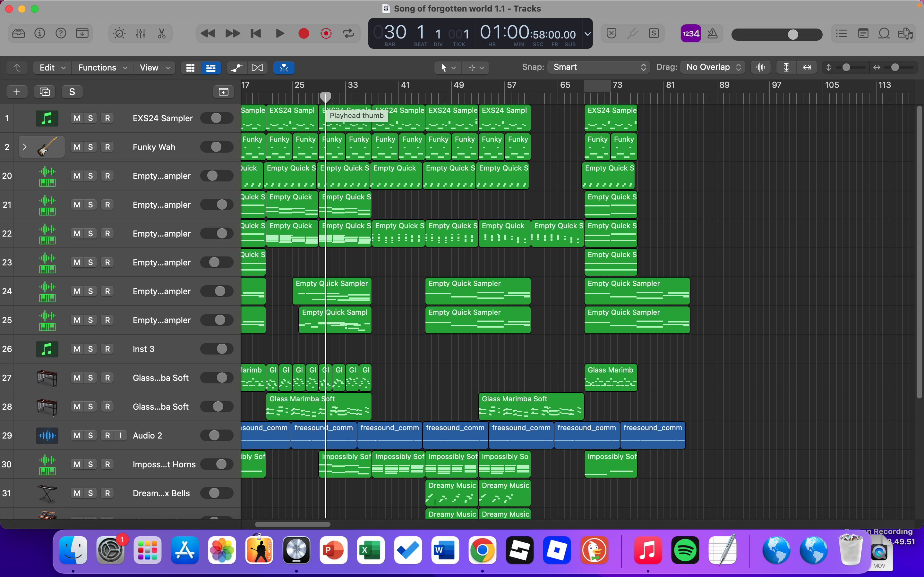Click the playhead thumb in the ruler
This screenshot has width=924, height=577.
point(325,97)
